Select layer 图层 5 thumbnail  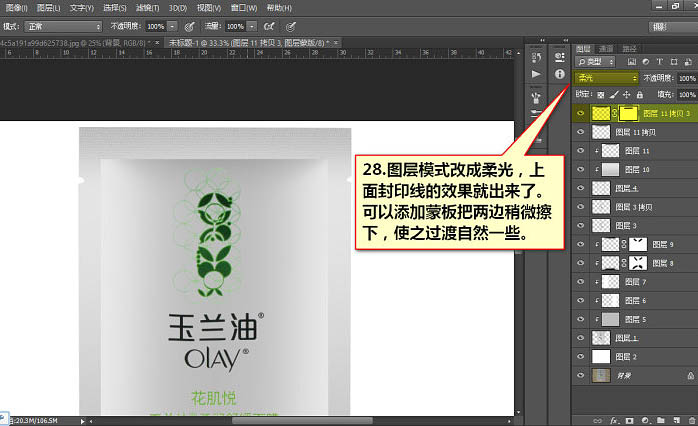pyautogui.click(x=610, y=319)
